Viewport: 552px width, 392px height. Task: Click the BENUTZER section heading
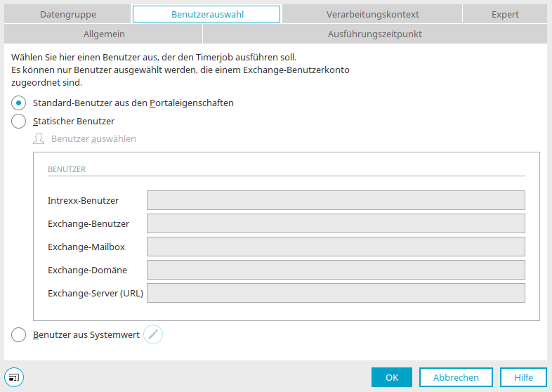[x=67, y=169]
